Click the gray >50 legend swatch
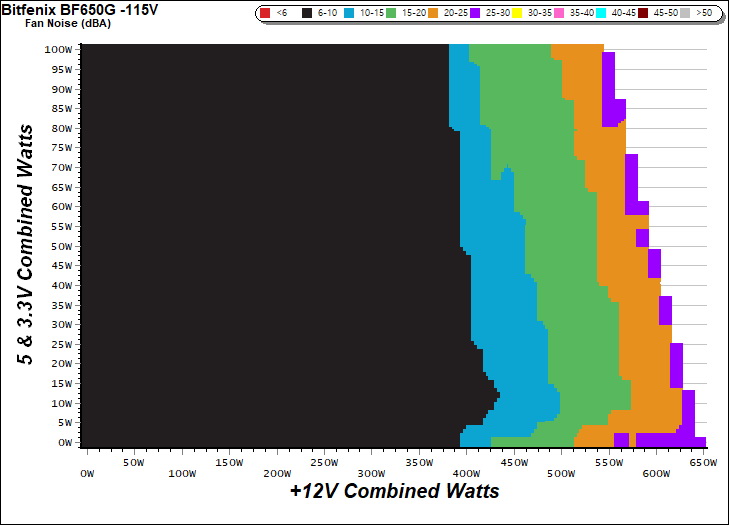The width and height of the screenshot is (729, 525). pos(684,14)
